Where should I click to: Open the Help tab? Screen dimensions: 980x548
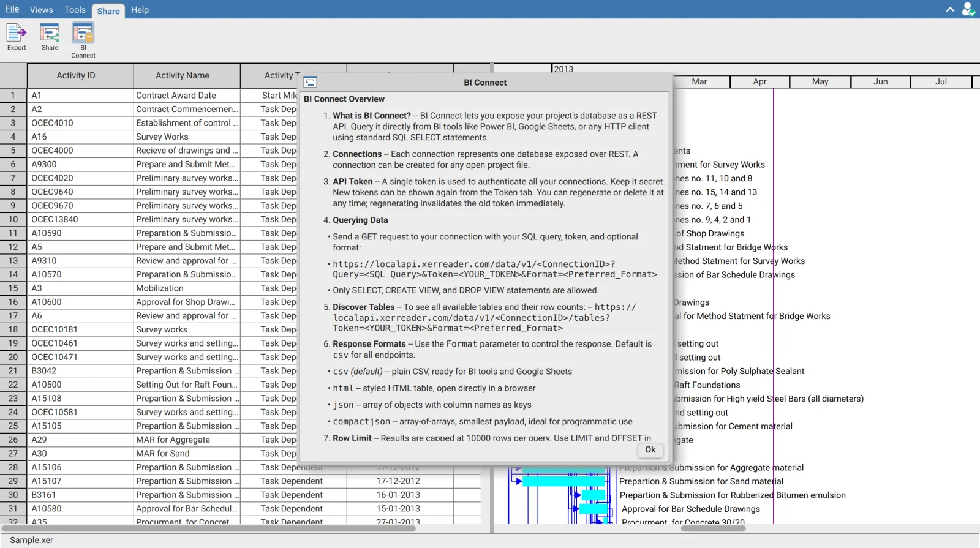click(x=140, y=10)
